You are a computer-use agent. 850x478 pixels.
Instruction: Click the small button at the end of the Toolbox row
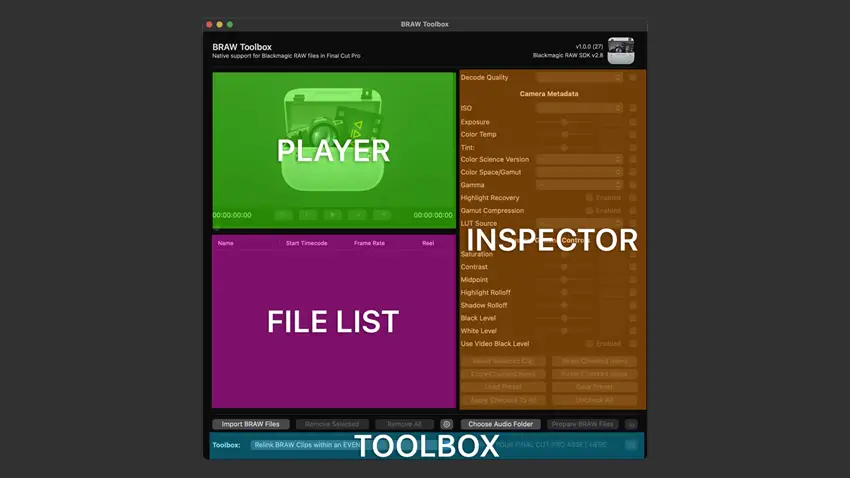pos(630,445)
